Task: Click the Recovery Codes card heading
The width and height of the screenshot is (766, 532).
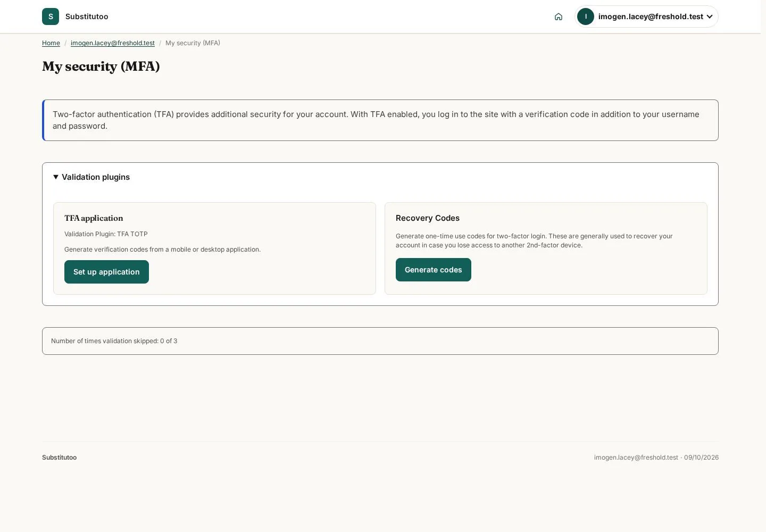Action: (428, 218)
